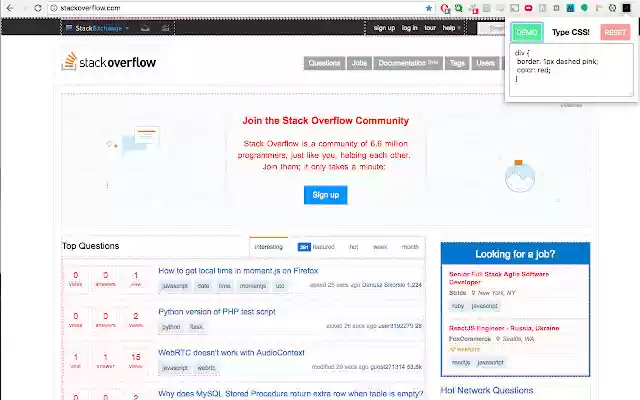Click the log in link

(409, 28)
